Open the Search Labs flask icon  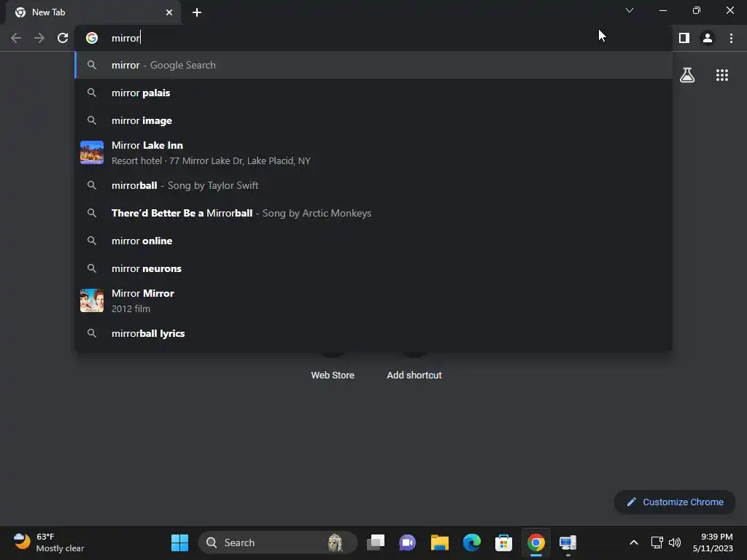[x=687, y=75]
